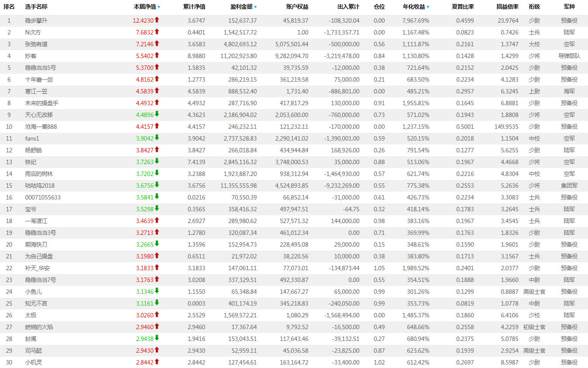The width and height of the screenshot is (588, 368).
Task: Click the 损益倍率 column header
Action: 508,7
